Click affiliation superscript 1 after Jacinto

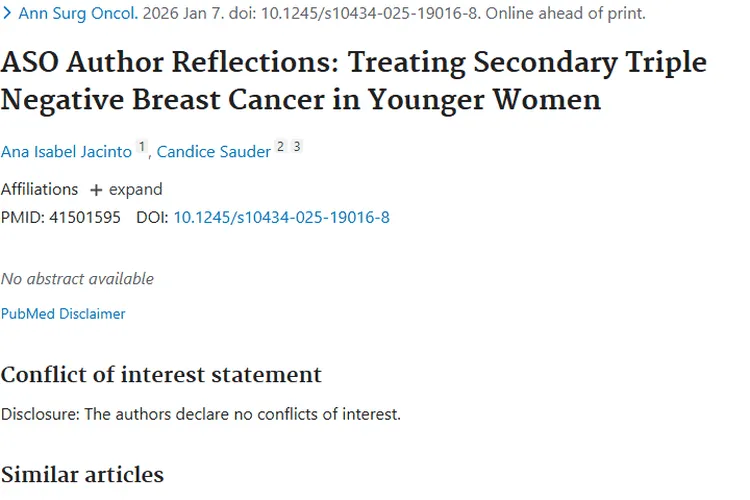(142, 147)
